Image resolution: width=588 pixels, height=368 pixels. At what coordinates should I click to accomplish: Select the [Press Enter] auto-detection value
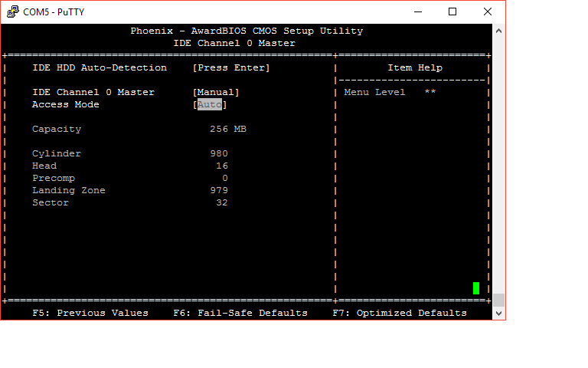[231, 68]
